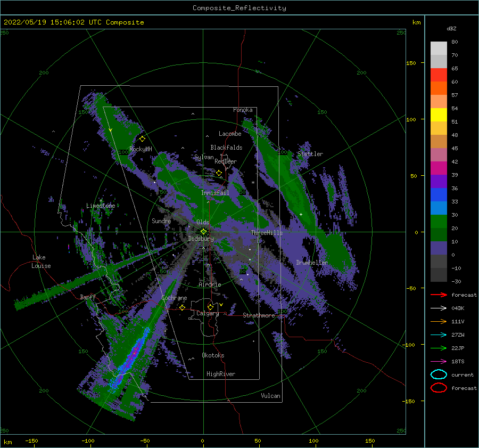Click the Okotoks label
This screenshot has height=448, width=479.
point(213,355)
